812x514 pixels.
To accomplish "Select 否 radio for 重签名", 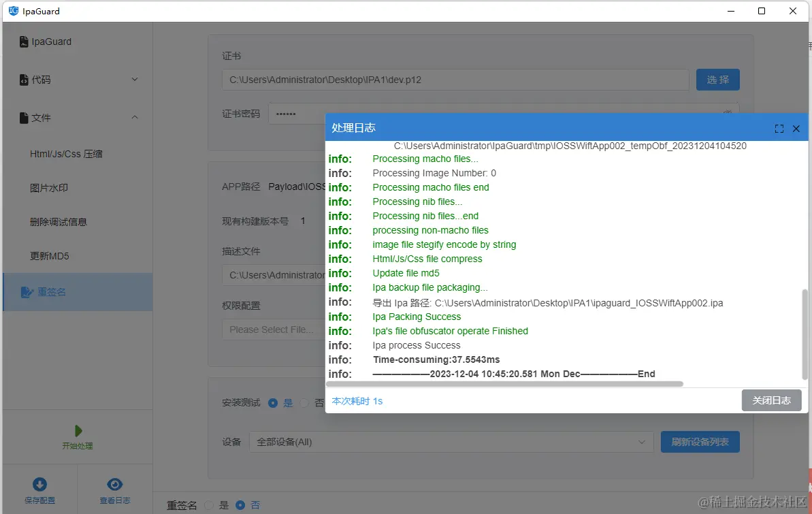I will pyautogui.click(x=240, y=505).
